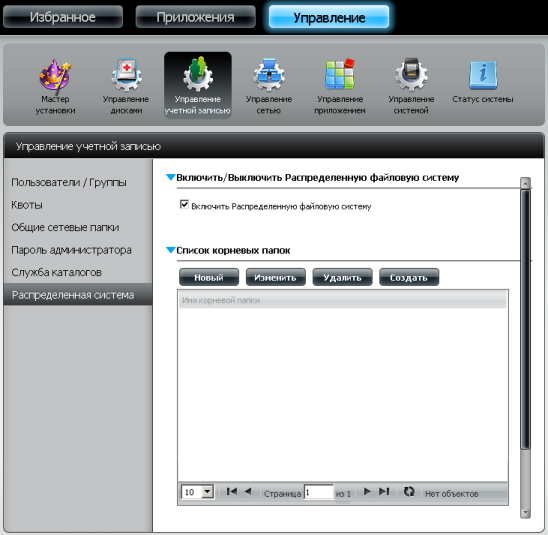Go to the last page arrow
Screen dimensions: 548x535
coord(384,492)
